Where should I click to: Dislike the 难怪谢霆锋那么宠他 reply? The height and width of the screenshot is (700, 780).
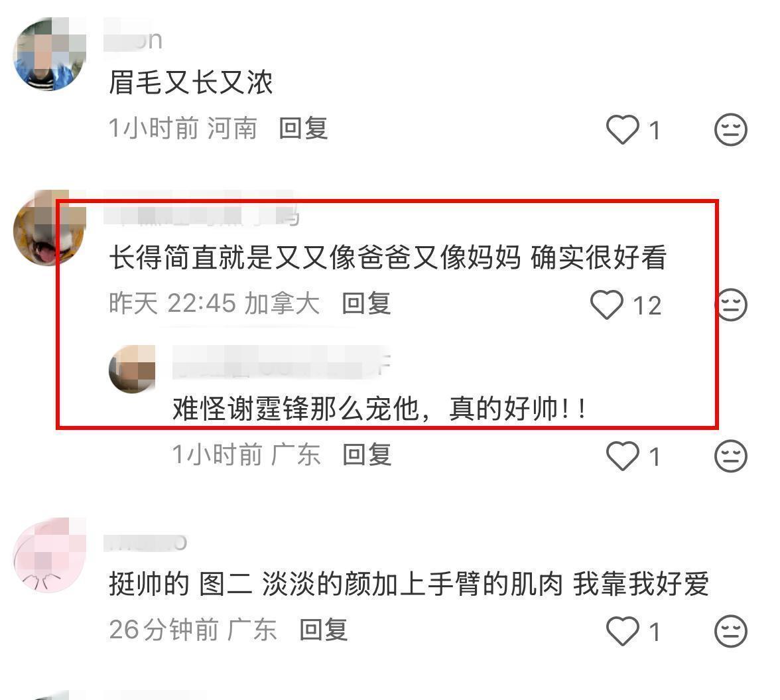(x=731, y=456)
